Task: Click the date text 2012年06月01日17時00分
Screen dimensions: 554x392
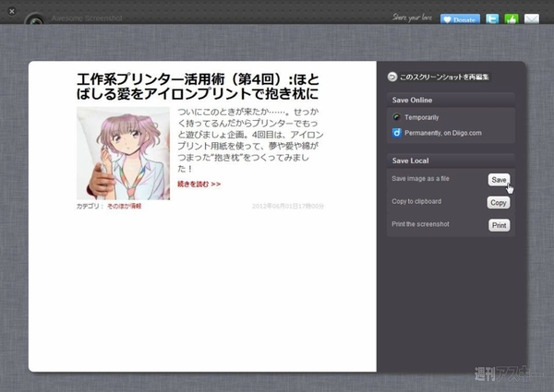Action: pyautogui.click(x=288, y=206)
